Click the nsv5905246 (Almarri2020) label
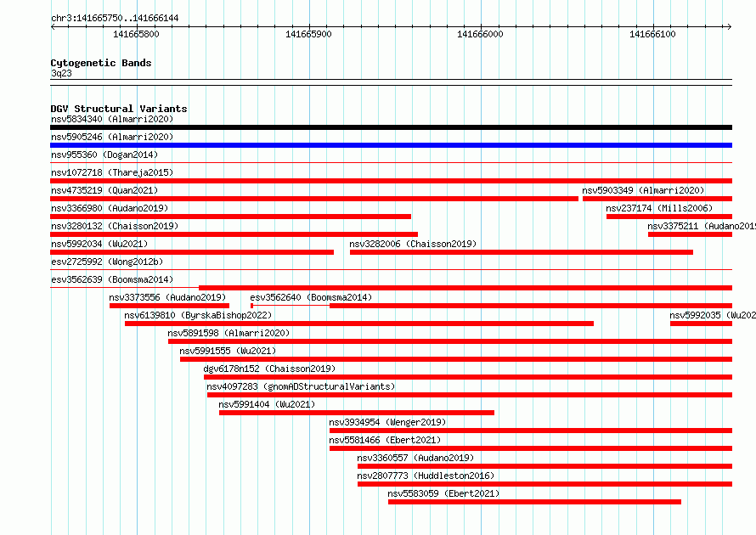 (112, 137)
